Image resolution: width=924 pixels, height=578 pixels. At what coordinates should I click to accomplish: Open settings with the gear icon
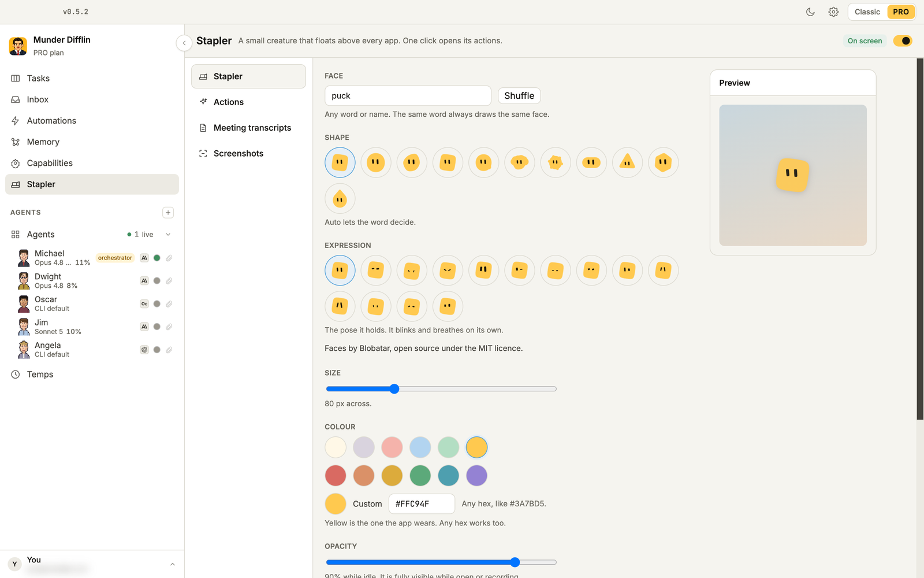[x=833, y=12]
